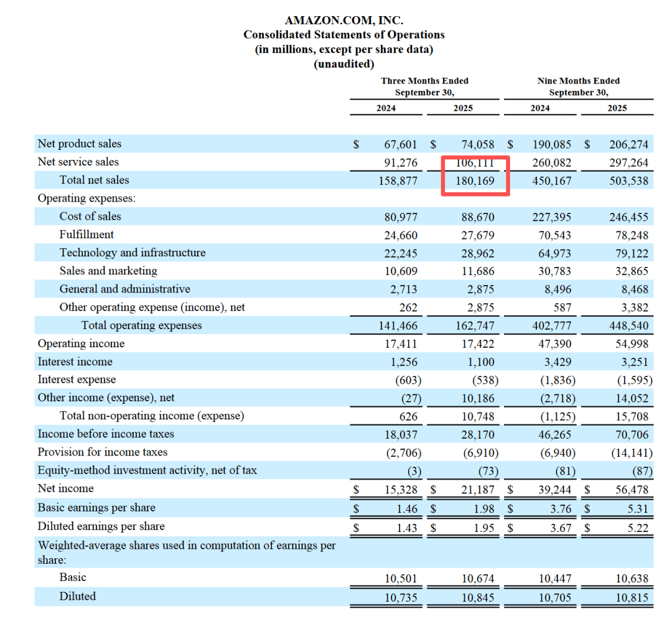Click the "AMAZON.COM, INC." title
The image size is (672, 644).
point(344,21)
